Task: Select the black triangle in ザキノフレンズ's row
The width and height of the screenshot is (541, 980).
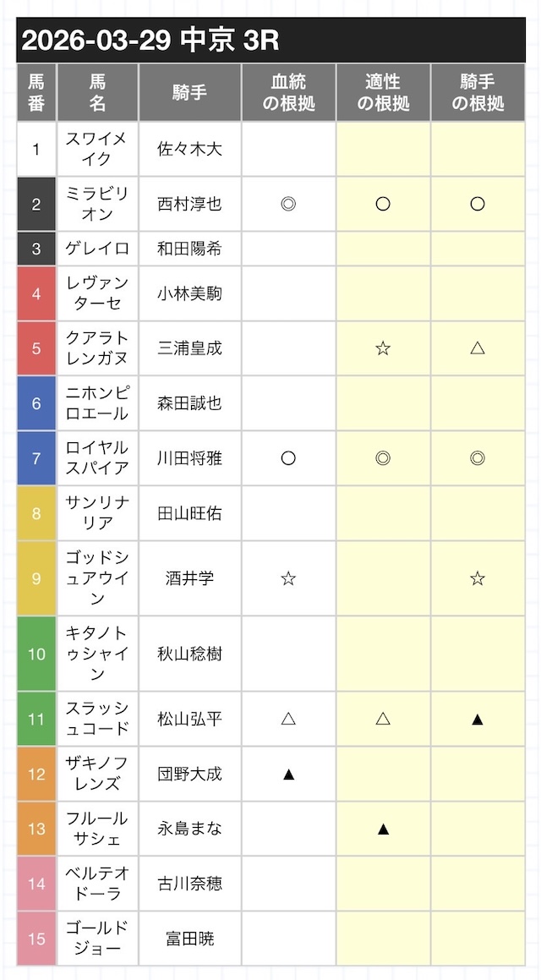Action: [x=288, y=774]
